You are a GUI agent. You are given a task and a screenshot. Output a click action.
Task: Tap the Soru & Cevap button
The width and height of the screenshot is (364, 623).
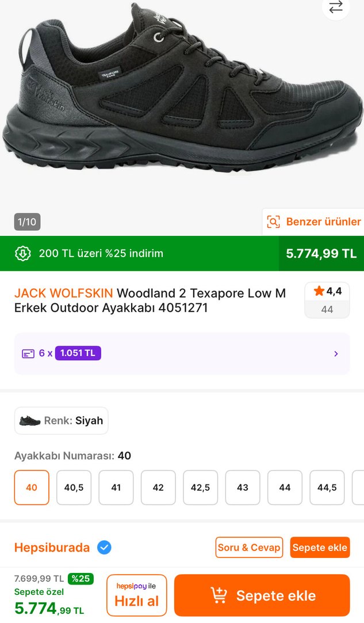pyautogui.click(x=249, y=547)
